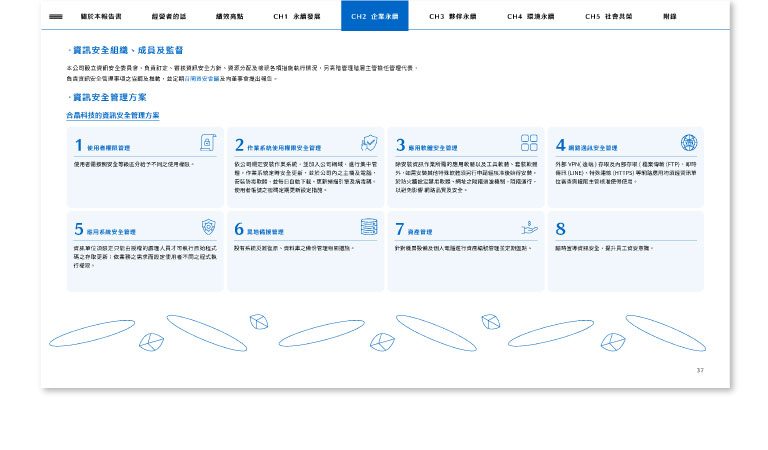The width and height of the screenshot is (768, 450).
Task: Click the blue inline hyperlink in the intro paragraph
Action: tap(202, 76)
